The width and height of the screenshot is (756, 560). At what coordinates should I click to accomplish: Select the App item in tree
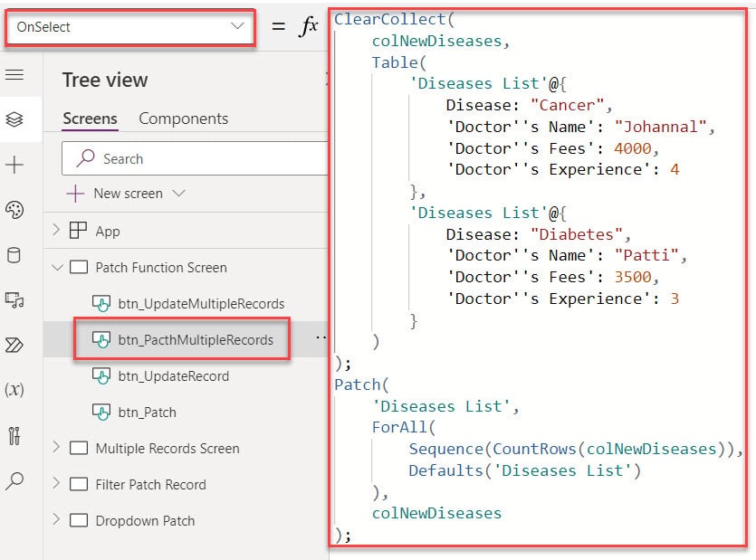(x=108, y=232)
